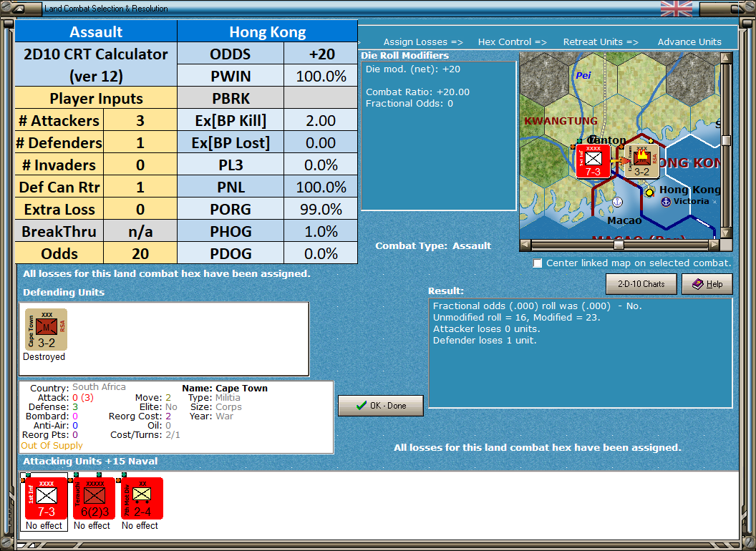Image resolution: width=756 pixels, height=551 pixels.
Task: Click the Macao port symbol on map
Action: click(617, 202)
